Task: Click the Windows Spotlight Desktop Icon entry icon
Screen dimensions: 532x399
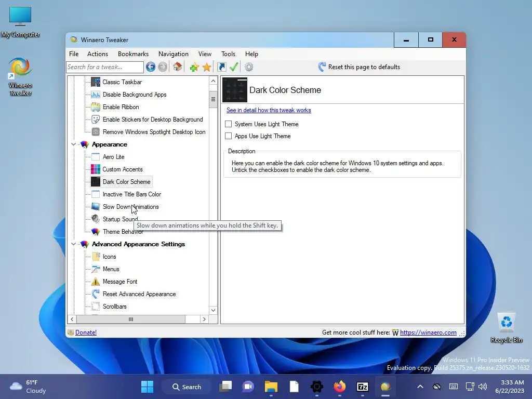Action: (96, 131)
